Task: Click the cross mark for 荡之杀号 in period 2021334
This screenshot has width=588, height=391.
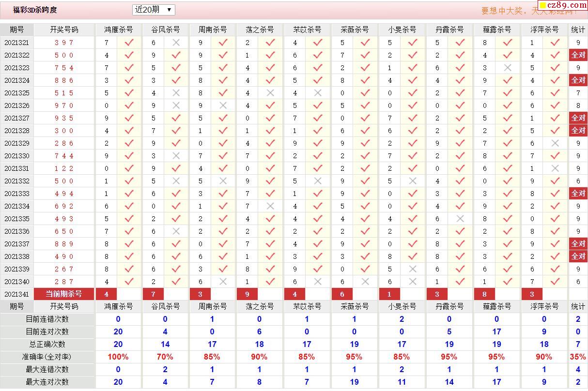Action: 270,206
